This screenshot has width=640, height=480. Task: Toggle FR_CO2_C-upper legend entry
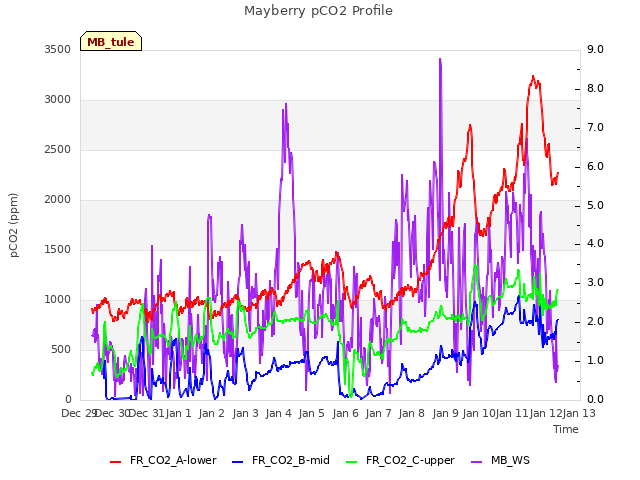pyautogui.click(x=400, y=460)
